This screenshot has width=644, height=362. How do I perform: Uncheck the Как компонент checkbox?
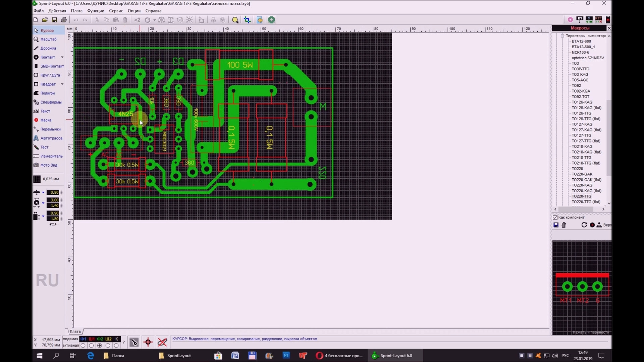coord(555,217)
